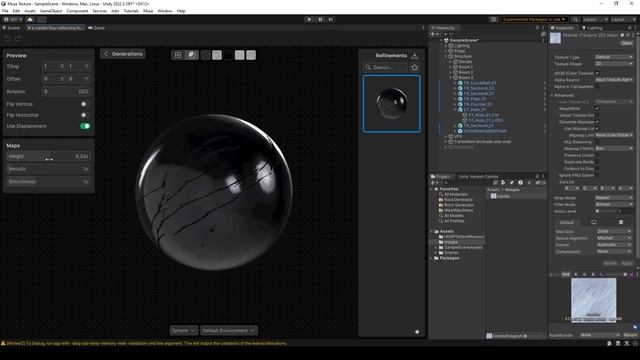
Task: Toggle Flip Vertical switch
Action: pos(84,104)
